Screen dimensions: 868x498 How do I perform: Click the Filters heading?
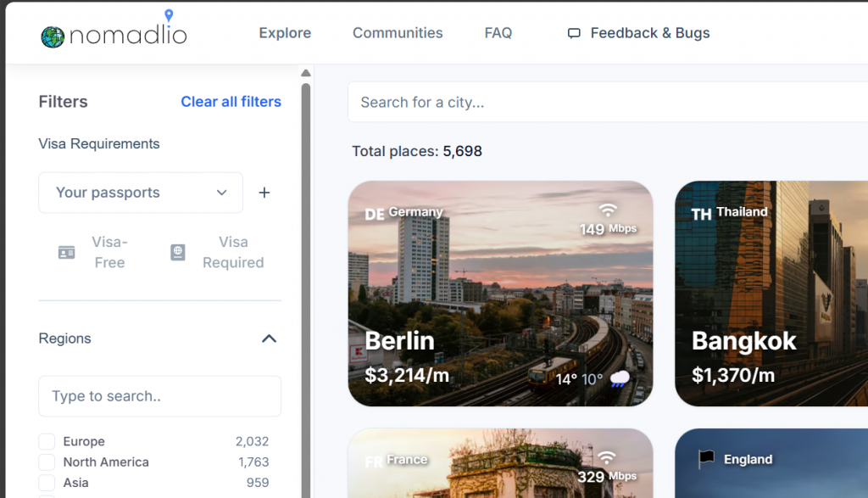coord(63,102)
